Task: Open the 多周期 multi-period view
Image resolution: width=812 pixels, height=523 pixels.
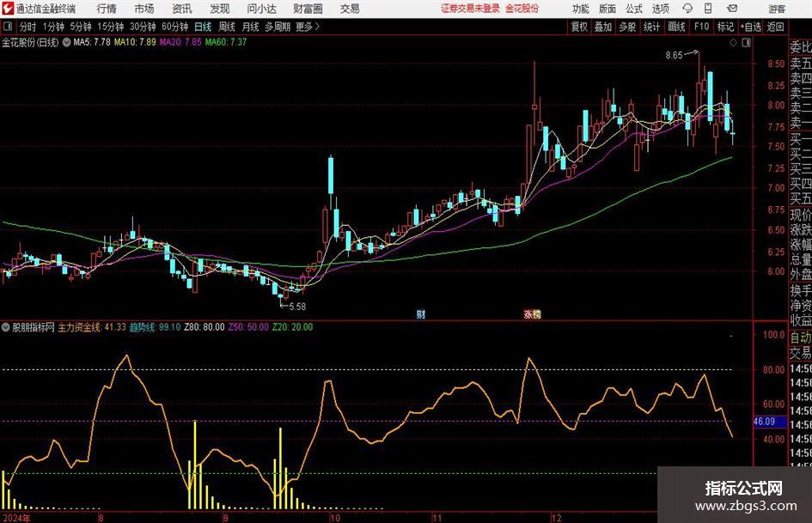Action: point(278,27)
